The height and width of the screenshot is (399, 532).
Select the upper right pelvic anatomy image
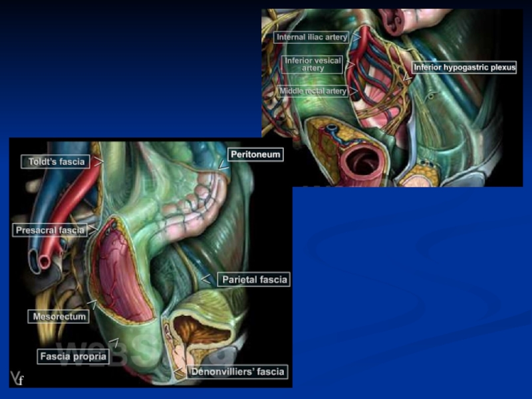pos(392,97)
